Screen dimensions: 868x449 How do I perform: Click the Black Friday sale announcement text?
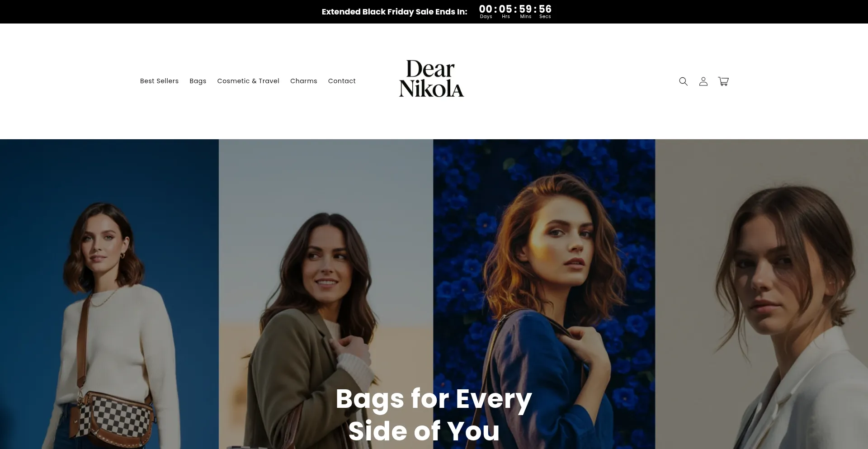coord(394,12)
